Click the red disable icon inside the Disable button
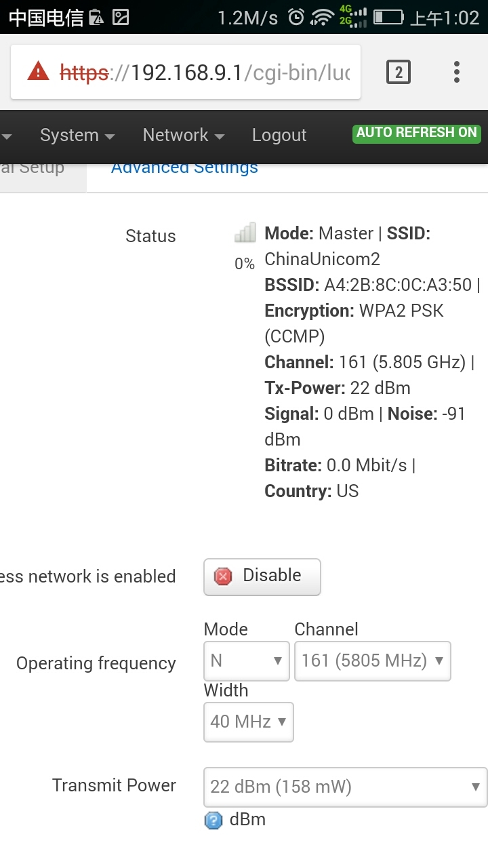488x868 pixels. [x=222, y=576]
